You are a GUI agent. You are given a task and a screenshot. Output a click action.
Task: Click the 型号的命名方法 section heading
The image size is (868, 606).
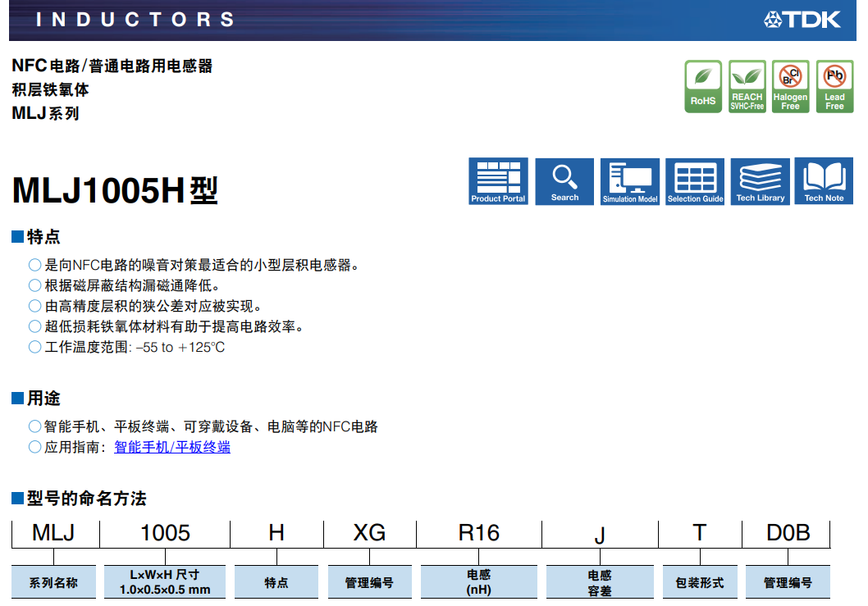(86, 499)
